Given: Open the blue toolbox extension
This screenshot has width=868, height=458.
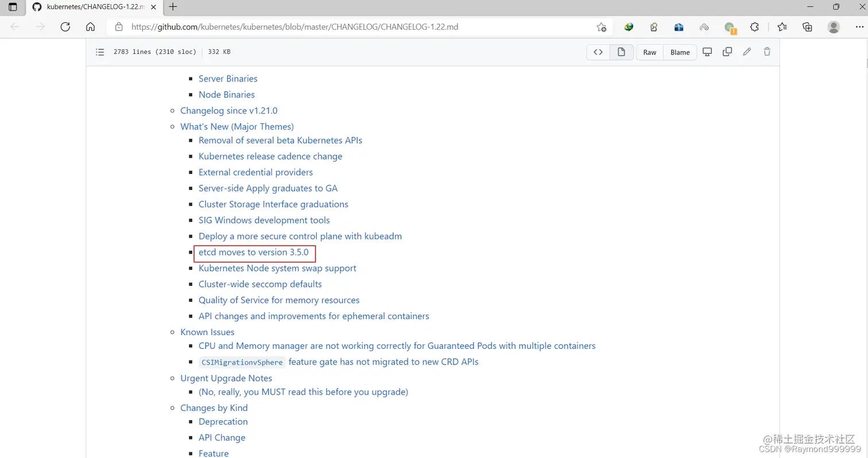Looking at the screenshot, I should 679,26.
